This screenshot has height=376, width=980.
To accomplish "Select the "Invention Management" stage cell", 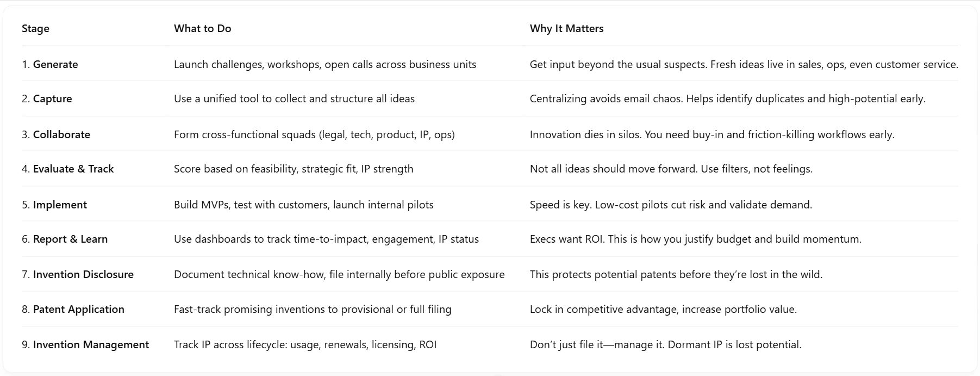I will pyautogui.click(x=91, y=345).
